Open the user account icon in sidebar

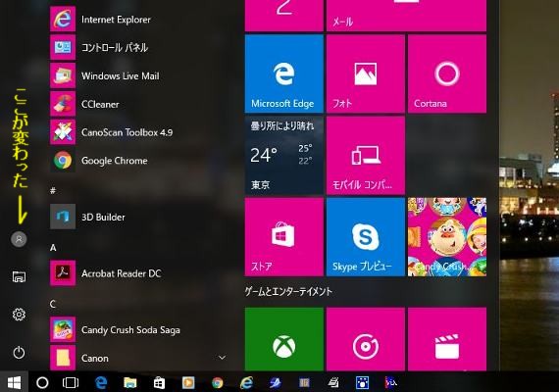pyautogui.click(x=19, y=239)
